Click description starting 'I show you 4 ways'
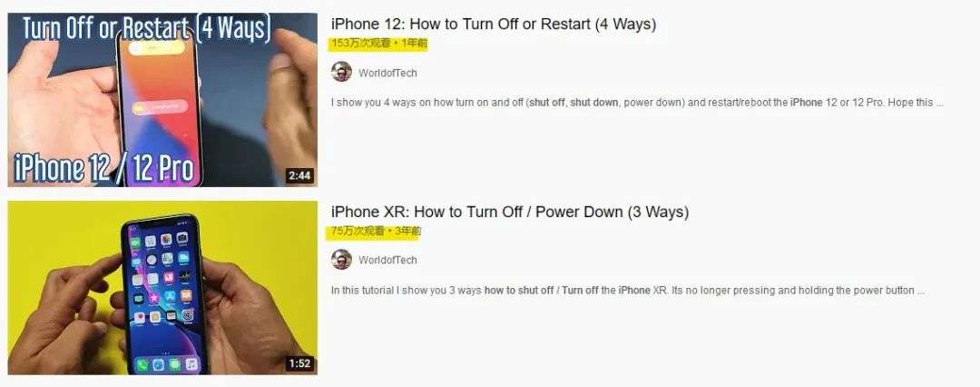This screenshot has width=980, height=387. (x=636, y=103)
